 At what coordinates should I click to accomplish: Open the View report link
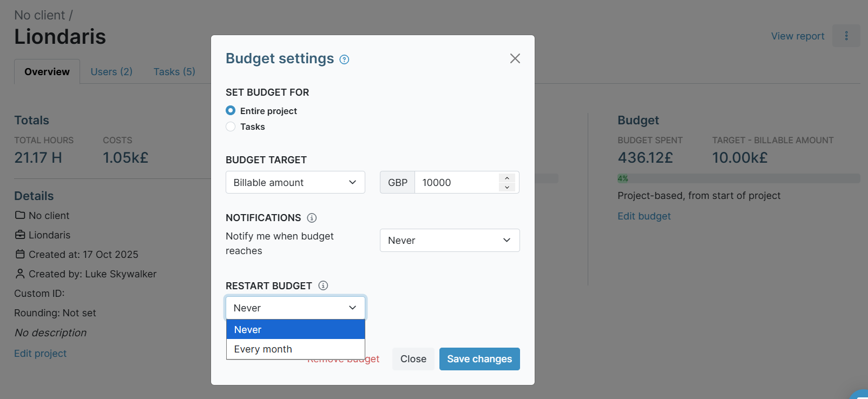click(x=798, y=36)
